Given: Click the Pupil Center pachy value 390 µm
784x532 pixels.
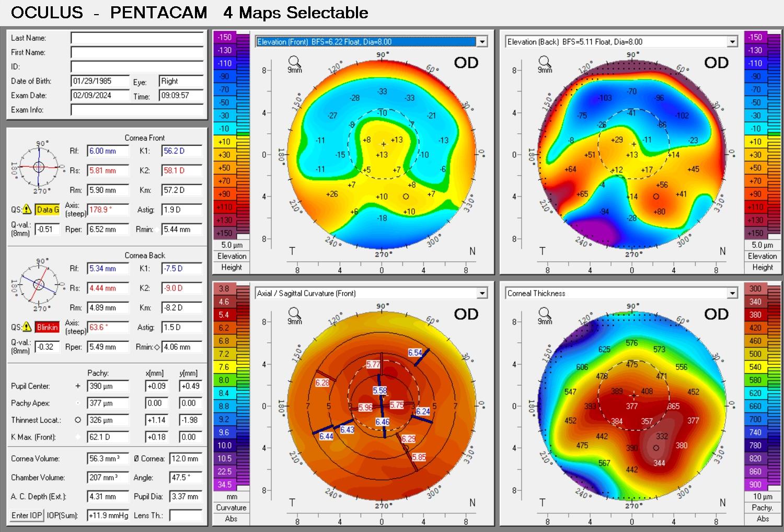Looking at the screenshot, I should (108, 386).
